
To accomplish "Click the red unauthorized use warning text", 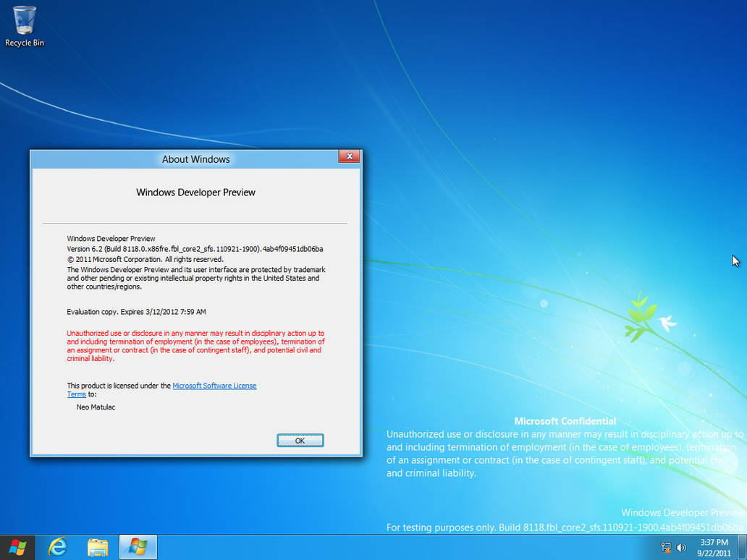I will tap(195, 346).
